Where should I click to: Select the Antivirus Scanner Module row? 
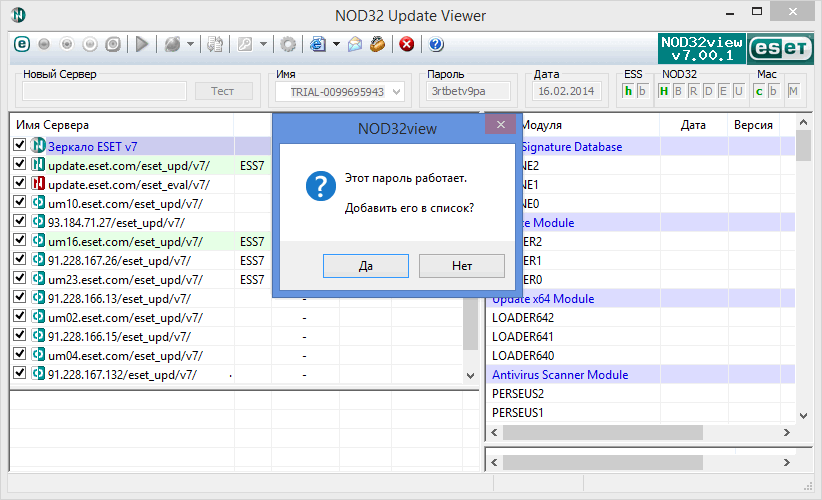coord(560,375)
